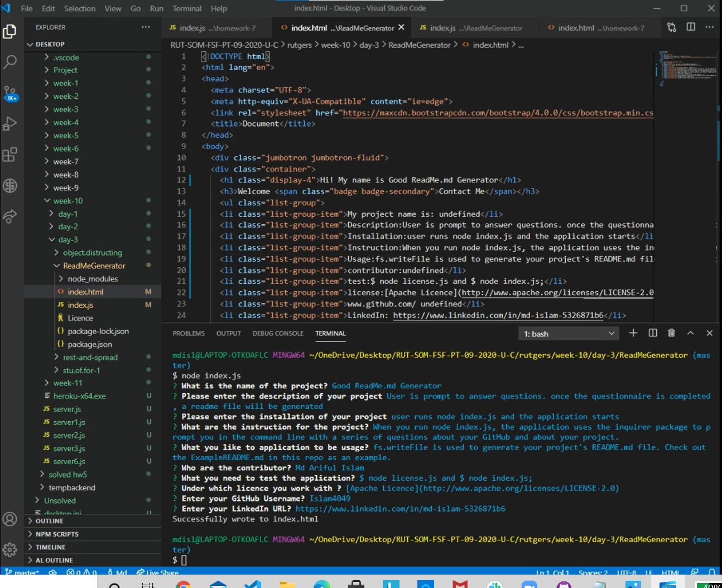Open index.js file in Explorer tree
The width and height of the screenshot is (722, 588).
pyautogui.click(x=80, y=305)
